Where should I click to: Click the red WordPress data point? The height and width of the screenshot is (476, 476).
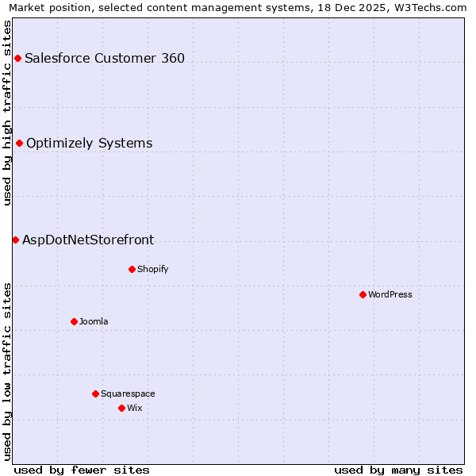pyautogui.click(x=363, y=295)
